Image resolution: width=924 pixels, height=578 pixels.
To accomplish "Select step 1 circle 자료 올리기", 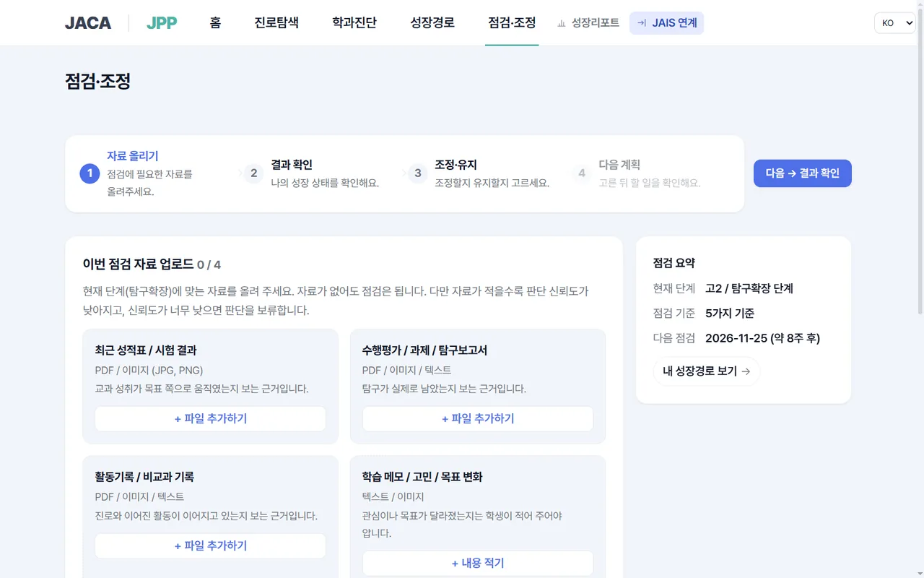I will tap(90, 173).
